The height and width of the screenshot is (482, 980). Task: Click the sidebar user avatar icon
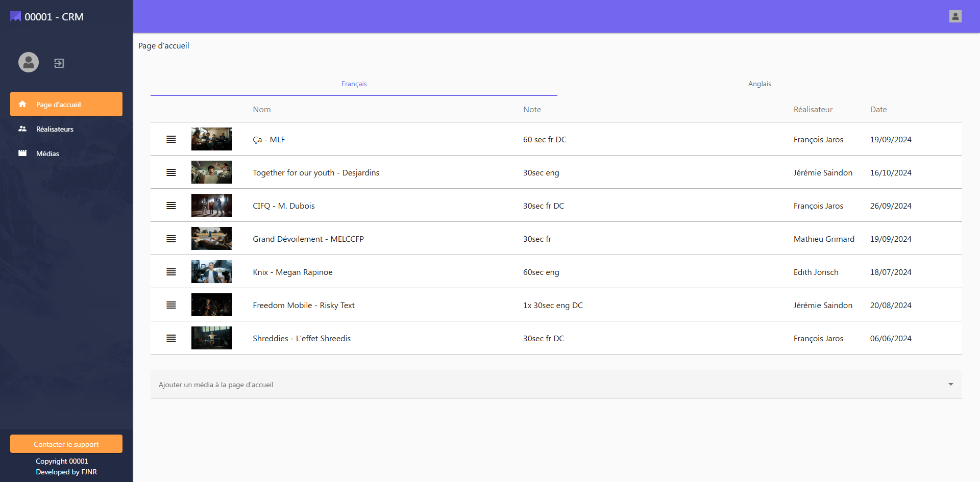coord(29,62)
